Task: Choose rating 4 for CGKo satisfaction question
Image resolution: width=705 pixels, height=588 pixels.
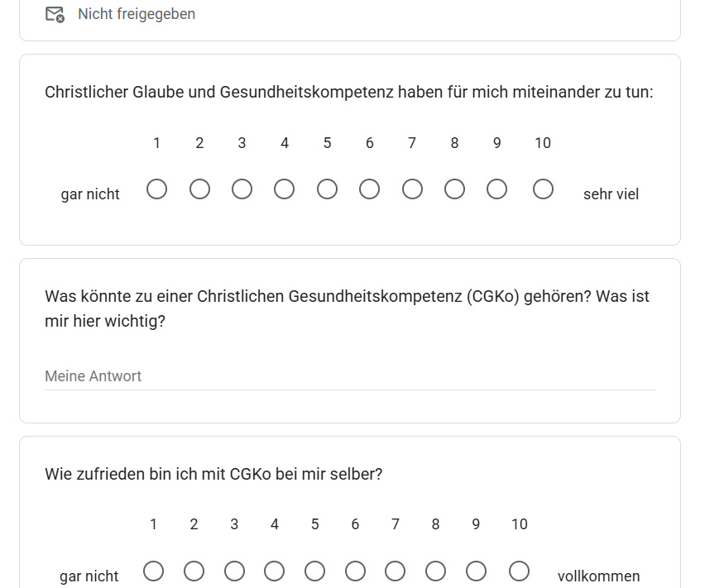Action: tap(274, 571)
